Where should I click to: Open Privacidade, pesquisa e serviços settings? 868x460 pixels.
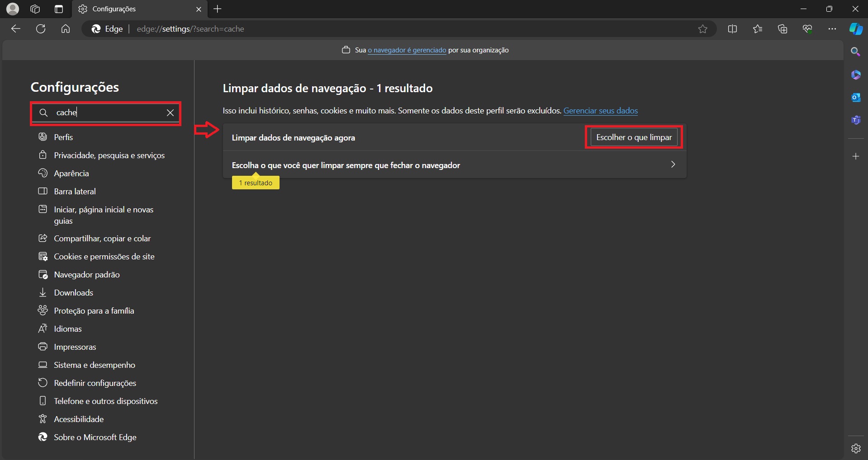tap(109, 155)
